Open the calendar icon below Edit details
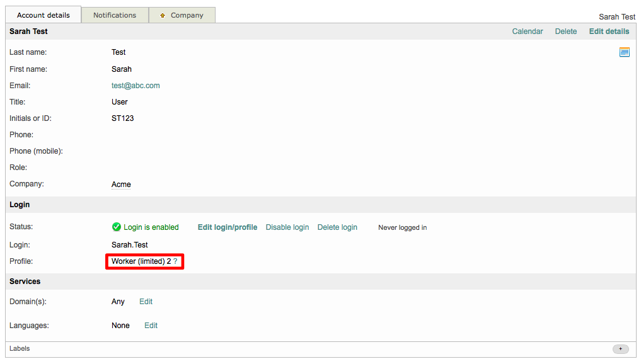The width and height of the screenshot is (641, 364). 624,52
